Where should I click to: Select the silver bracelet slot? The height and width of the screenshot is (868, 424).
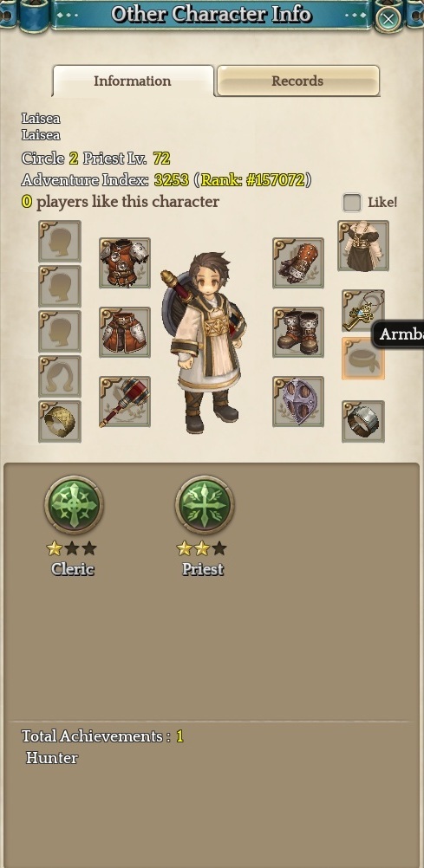pos(363,421)
